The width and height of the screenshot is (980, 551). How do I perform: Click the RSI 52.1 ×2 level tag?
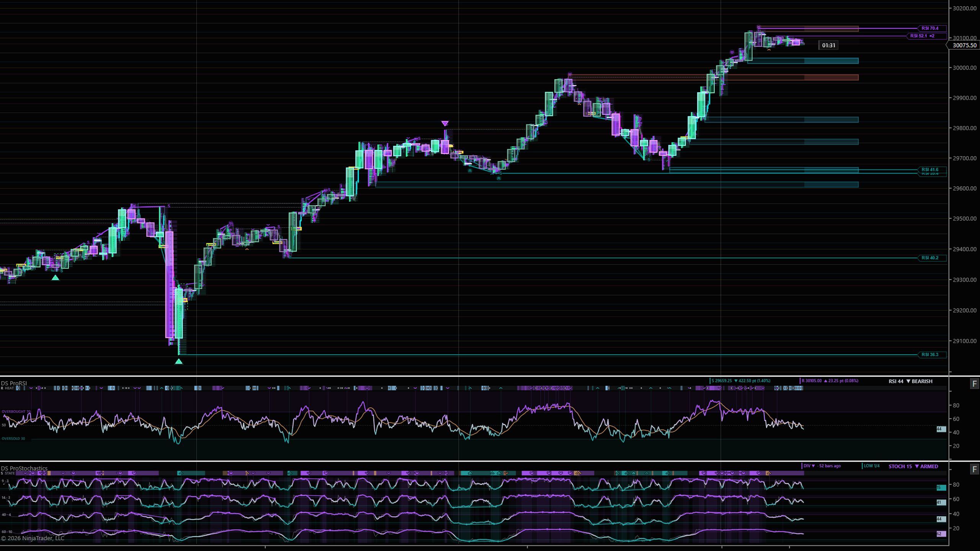926,36
